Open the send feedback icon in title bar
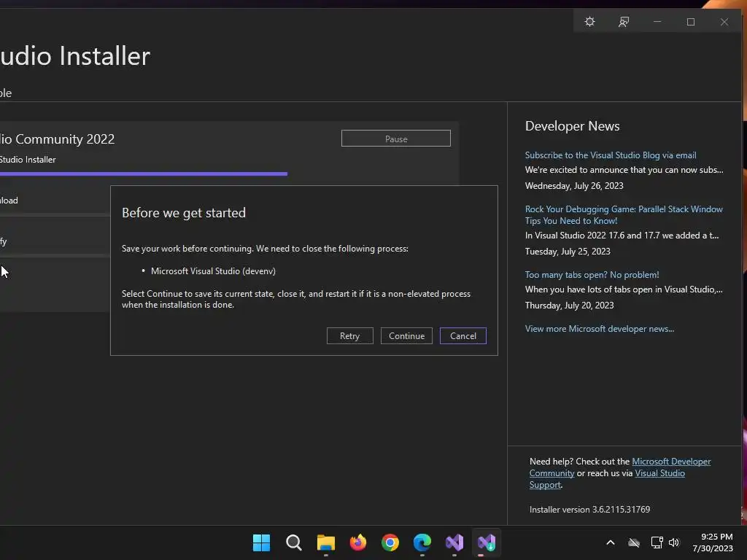The width and height of the screenshot is (747, 560). pyautogui.click(x=624, y=22)
